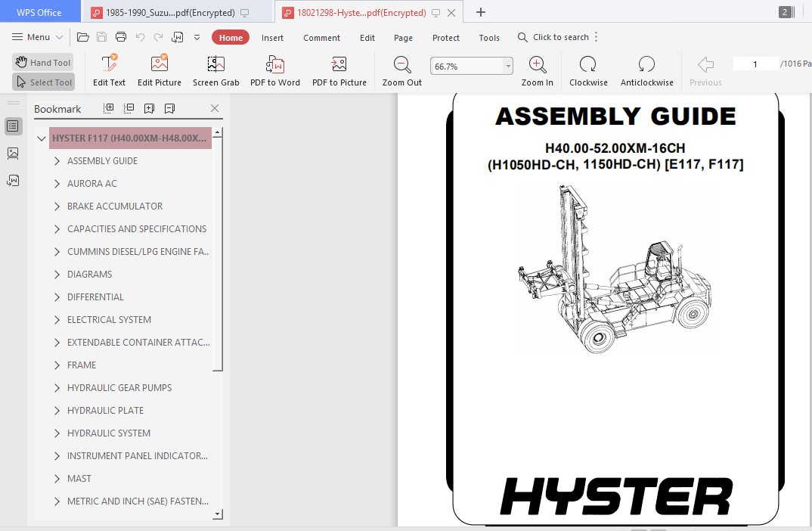Convert with PDF to Word
812x531 pixels.
[275, 70]
